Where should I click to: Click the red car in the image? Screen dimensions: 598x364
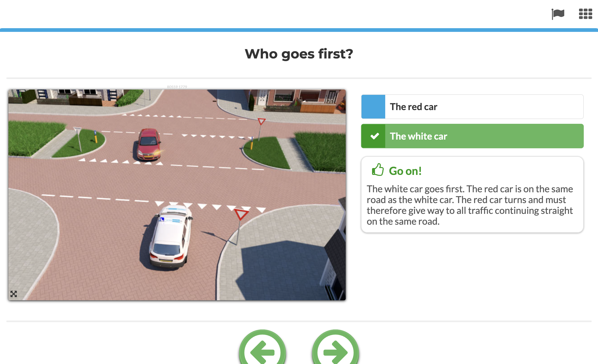coord(148,145)
